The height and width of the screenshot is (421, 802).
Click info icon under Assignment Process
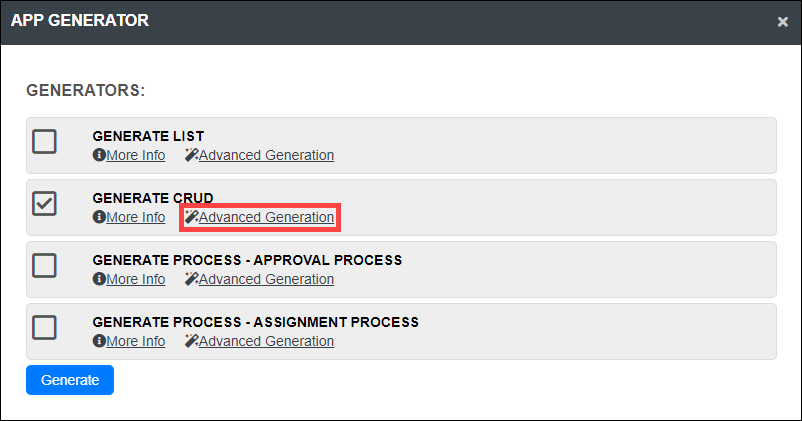pyautogui.click(x=99, y=342)
